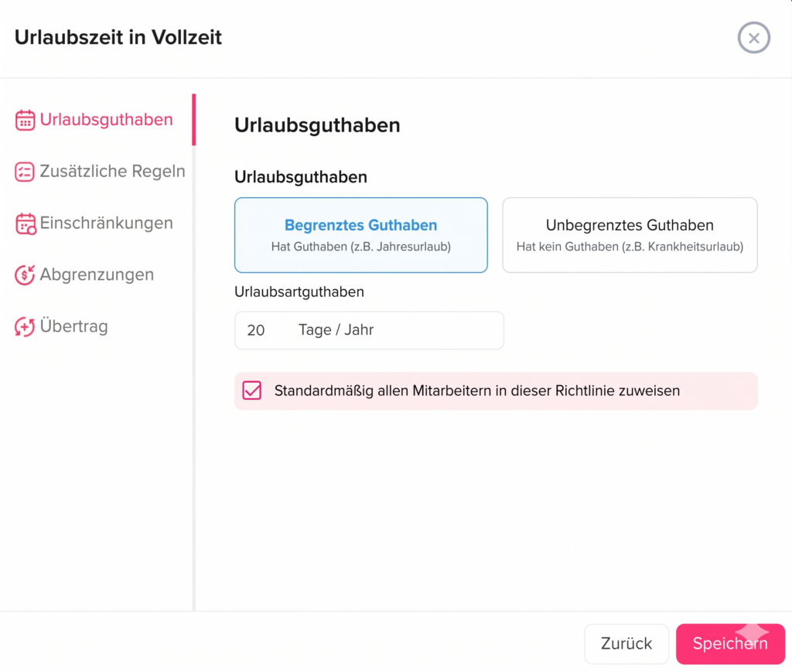Click the Zusätzliche Regeln checklist icon
The width and height of the screenshot is (792, 672).
pos(23,171)
